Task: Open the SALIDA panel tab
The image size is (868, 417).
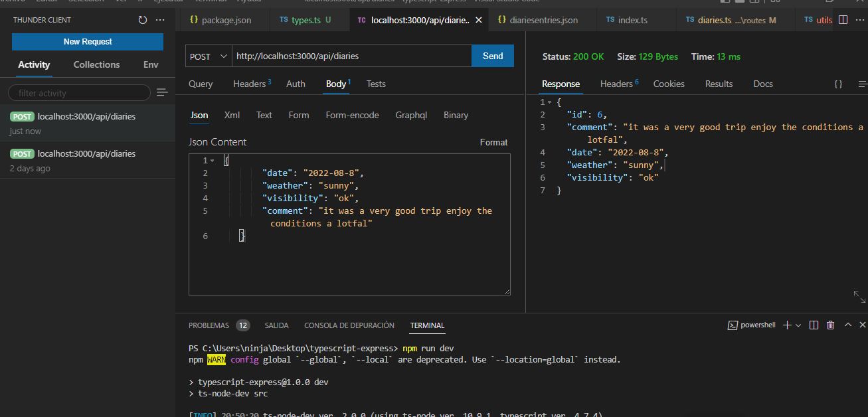Action: 276,325
